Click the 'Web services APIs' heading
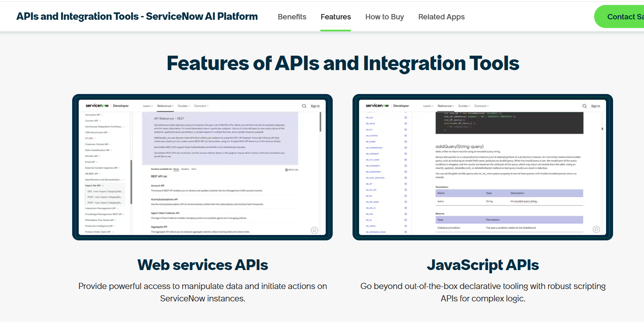Viewport: 644px width, 322px height. [x=202, y=264]
